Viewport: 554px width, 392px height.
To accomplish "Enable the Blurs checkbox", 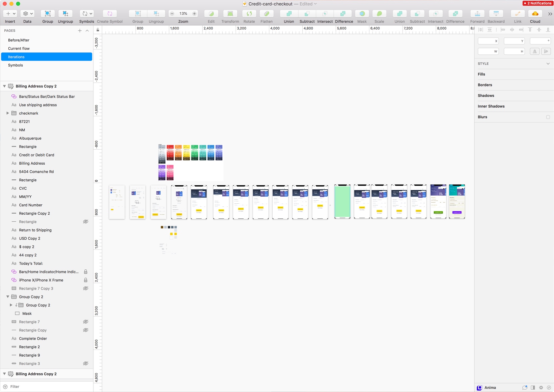I will (x=548, y=117).
